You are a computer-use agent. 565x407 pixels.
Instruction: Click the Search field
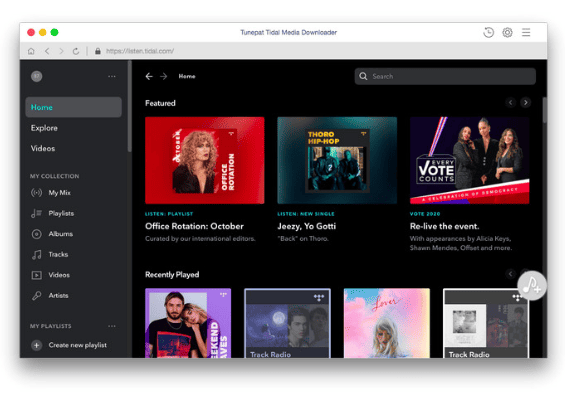(445, 76)
